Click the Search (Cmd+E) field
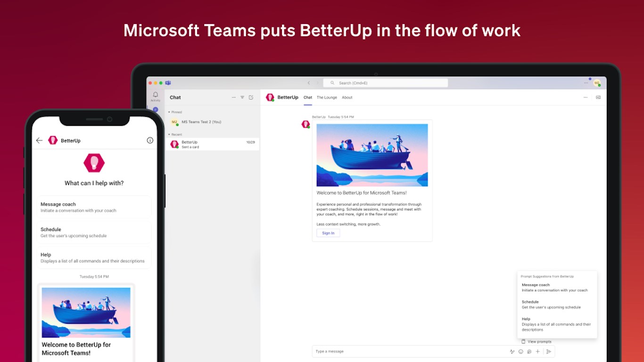The width and height of the screenshot is (644, 362). pos(385,83)
